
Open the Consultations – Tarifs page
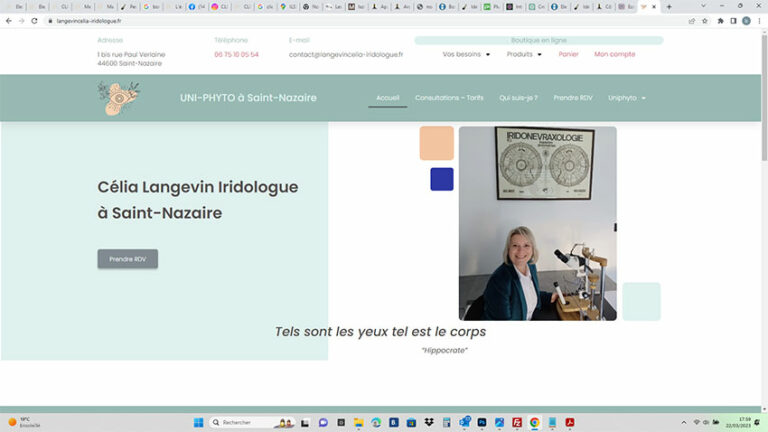(x=449, y=98)
